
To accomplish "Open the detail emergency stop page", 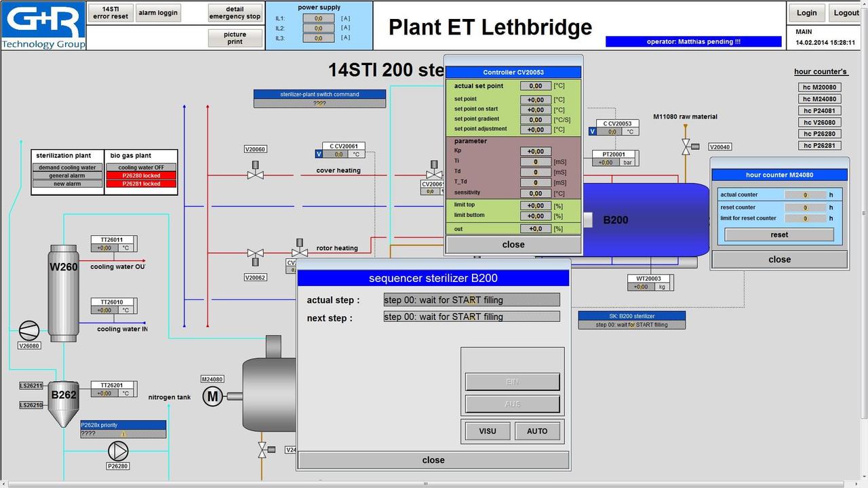I will coord(235,13).
